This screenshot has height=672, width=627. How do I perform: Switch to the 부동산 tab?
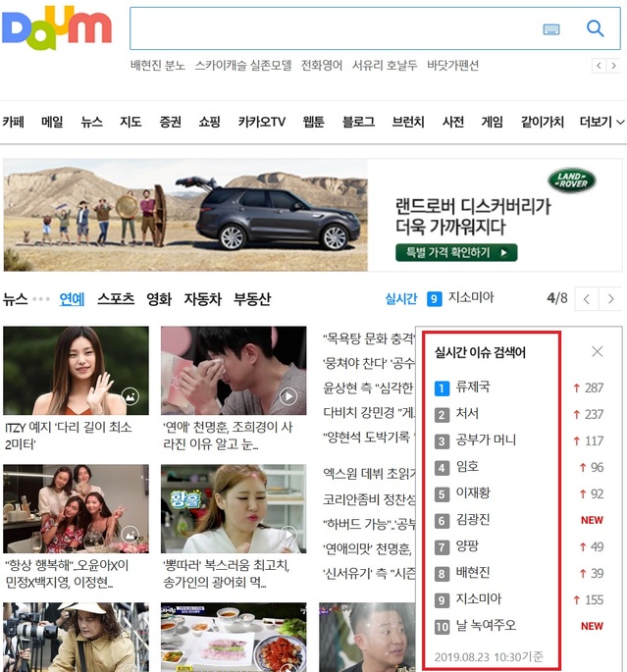pyautogui.click(x=252, y=298)
